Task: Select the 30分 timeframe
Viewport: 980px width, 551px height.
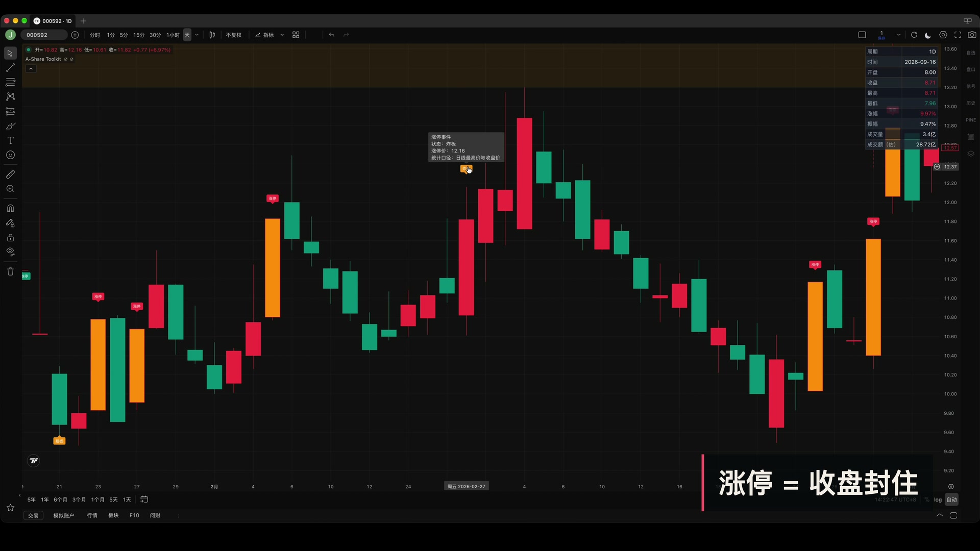Action: click(x=155, y=35)
